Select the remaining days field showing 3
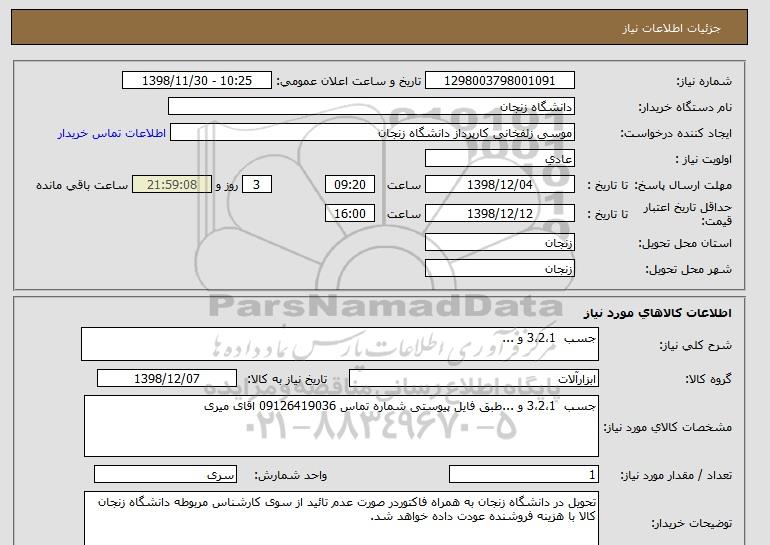Viewport: 770px width, 545px height. click(x=256, y=185)
